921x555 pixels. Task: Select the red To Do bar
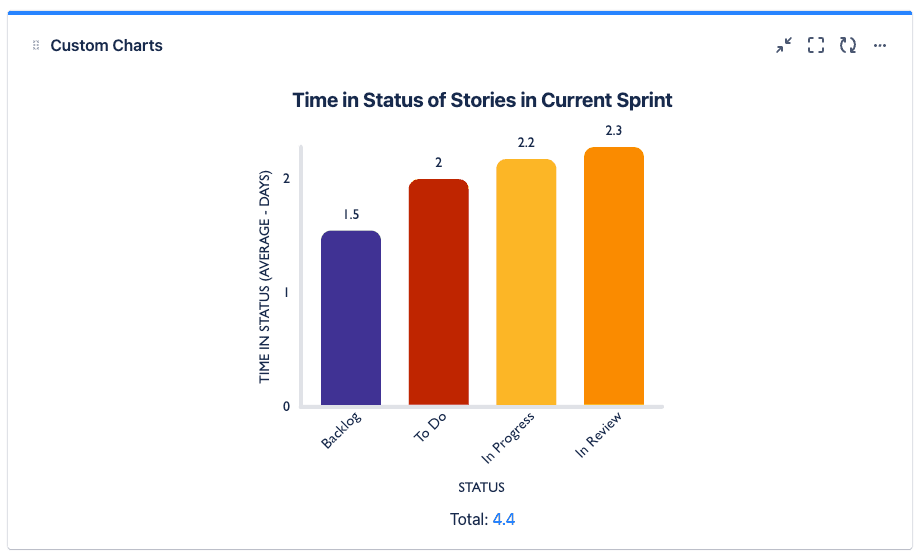(x=438, y=292)
